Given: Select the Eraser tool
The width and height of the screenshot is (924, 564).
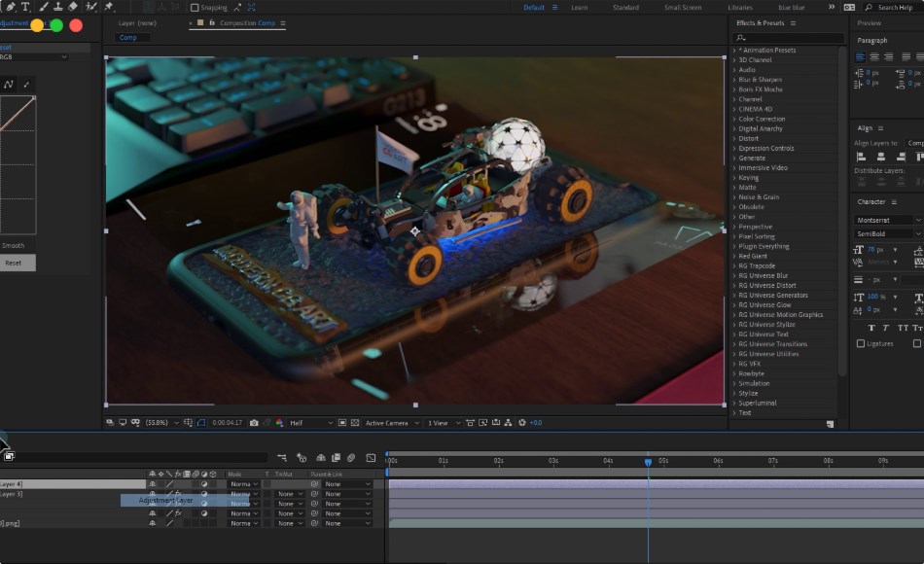Looking at the screenshot, I should 74,7.
